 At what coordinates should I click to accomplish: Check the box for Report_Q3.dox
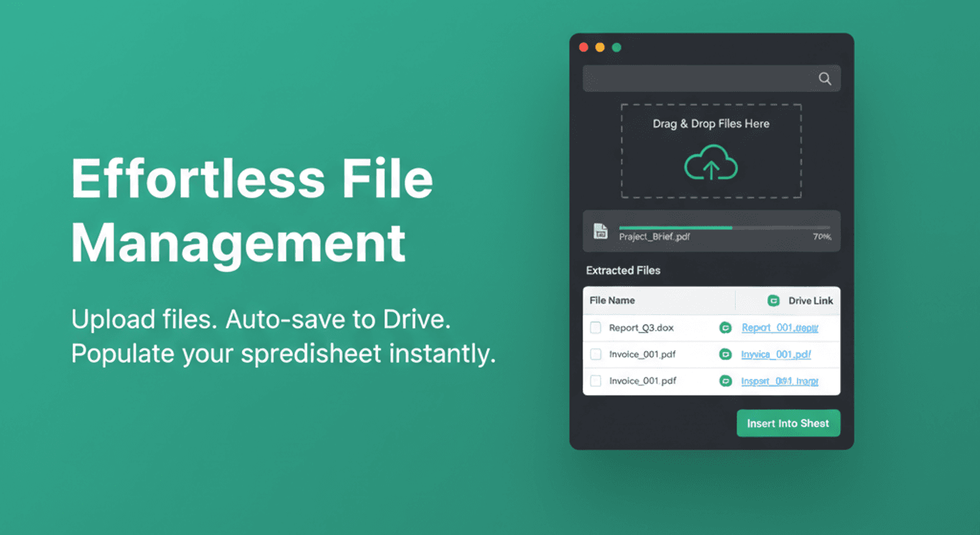596,327
